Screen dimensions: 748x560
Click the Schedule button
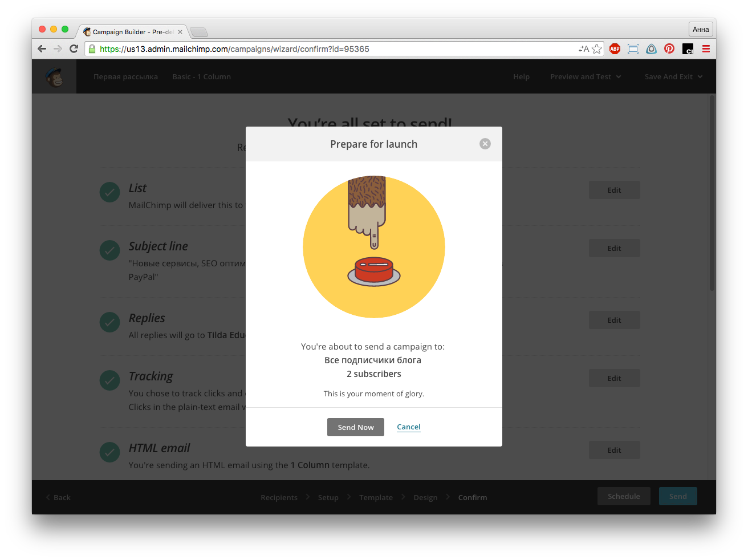tap(624, 497)
